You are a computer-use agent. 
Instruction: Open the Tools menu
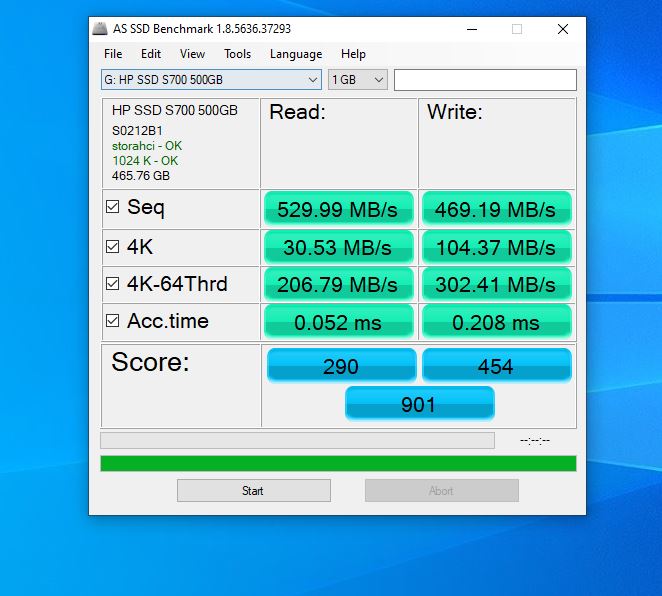[237, 54]
